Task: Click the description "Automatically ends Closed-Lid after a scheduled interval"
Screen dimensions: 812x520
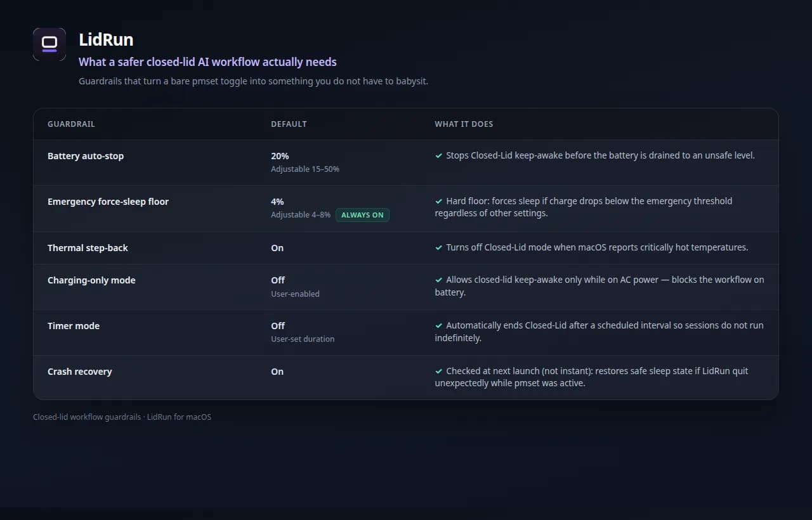Action: (599, 332)
